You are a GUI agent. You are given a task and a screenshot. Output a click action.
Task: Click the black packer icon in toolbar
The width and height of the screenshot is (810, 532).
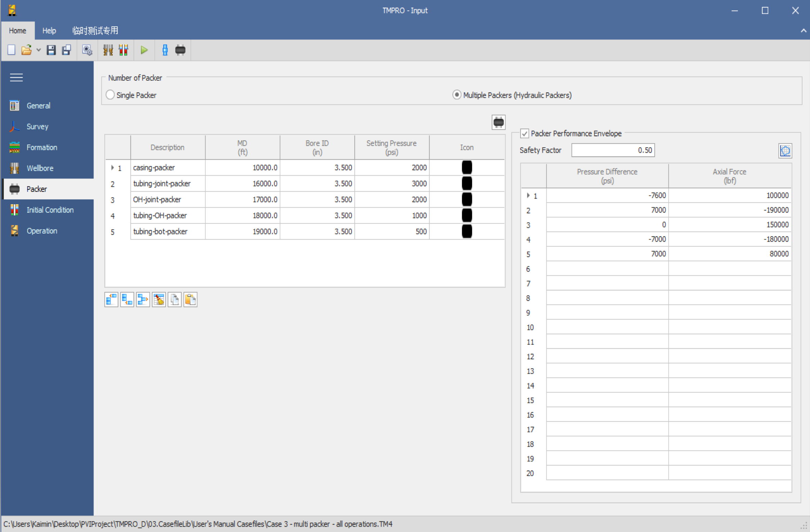tap(180, 50)
